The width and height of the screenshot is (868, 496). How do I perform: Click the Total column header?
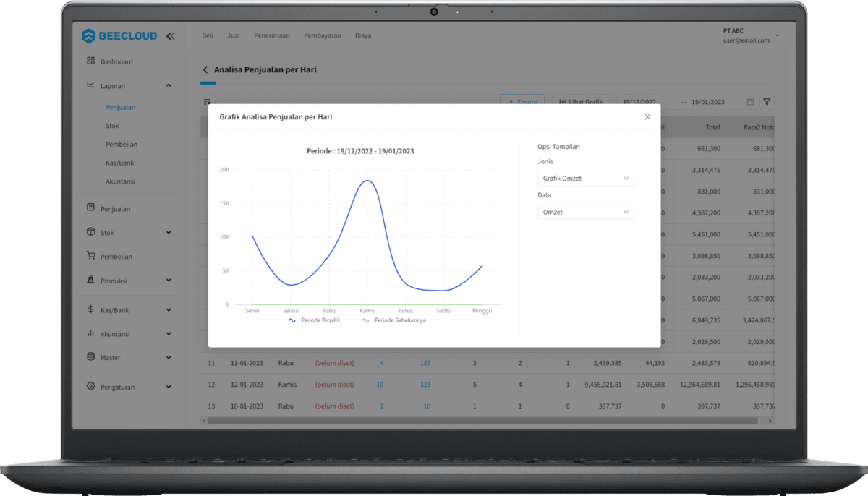[x=713, y=127]
